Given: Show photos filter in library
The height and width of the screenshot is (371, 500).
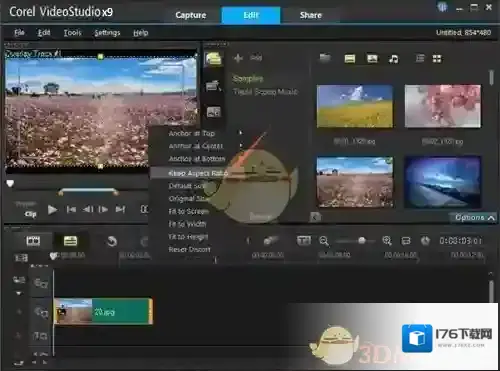Looking at the screenshot, I should click(372, 59).
